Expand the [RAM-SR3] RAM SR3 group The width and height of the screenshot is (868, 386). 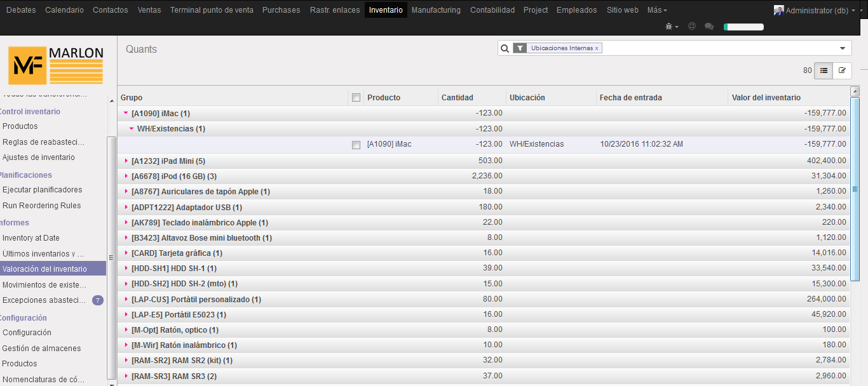coord(126,376)
